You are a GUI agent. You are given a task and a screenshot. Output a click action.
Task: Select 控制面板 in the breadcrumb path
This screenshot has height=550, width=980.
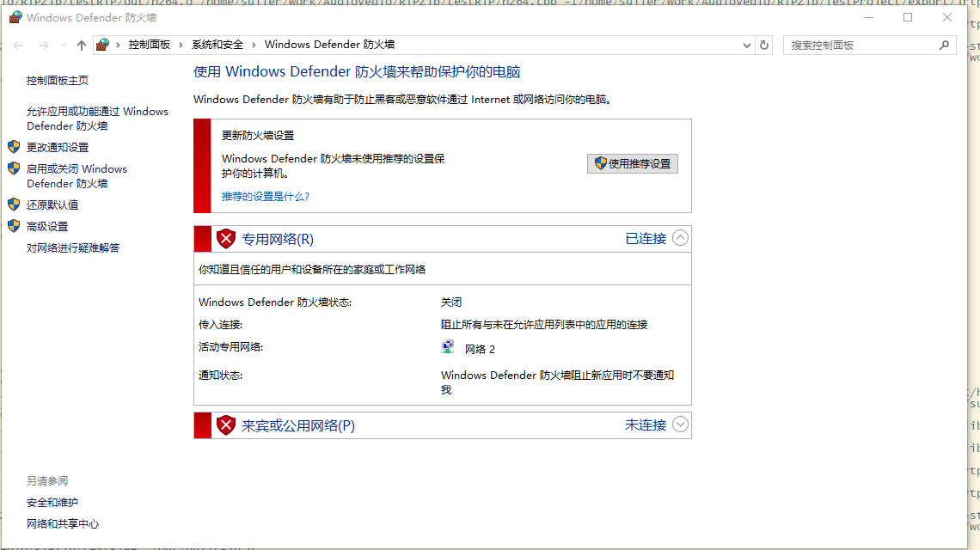[150, 45]
